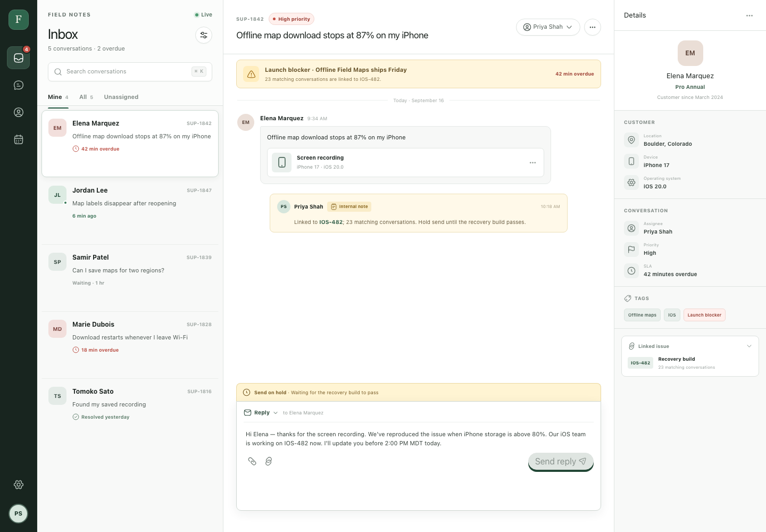
Task: Switch to the Mine tab
Action: point(58,97)
